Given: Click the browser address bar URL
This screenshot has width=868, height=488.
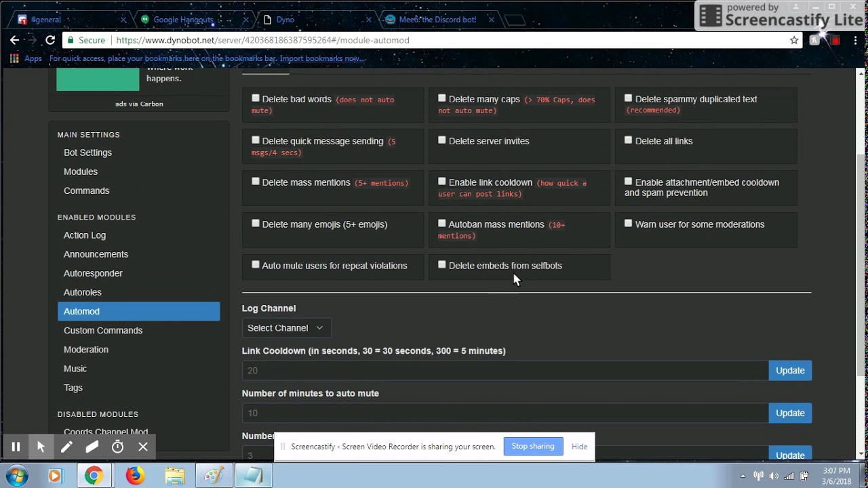Looking at the screenshot, I should [262, 40].
